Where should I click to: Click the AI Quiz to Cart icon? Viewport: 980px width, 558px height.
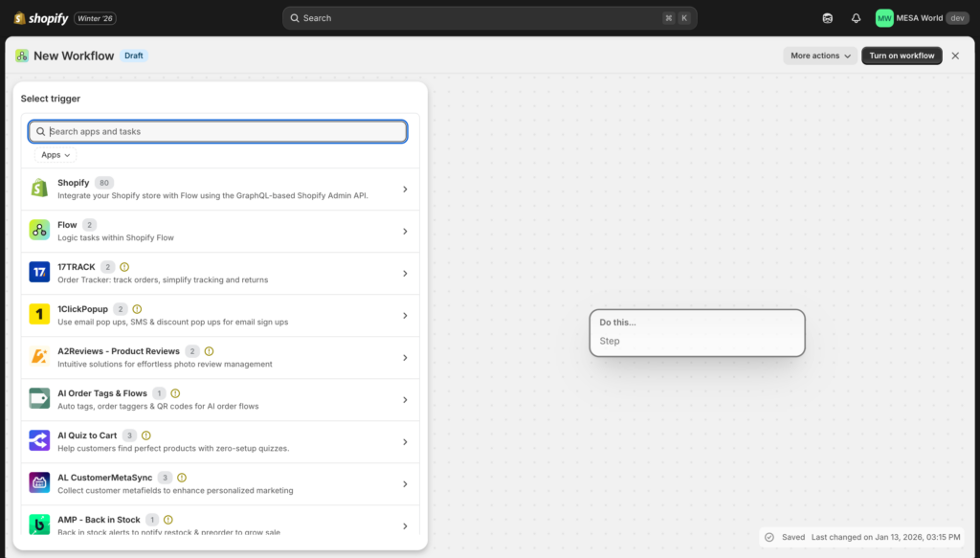(39, 440)
